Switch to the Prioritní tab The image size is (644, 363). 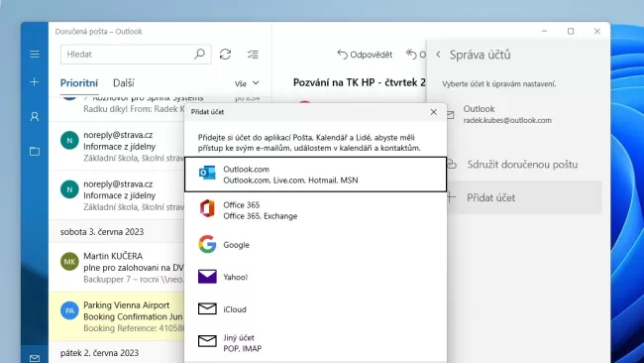[x=79, y=83]
